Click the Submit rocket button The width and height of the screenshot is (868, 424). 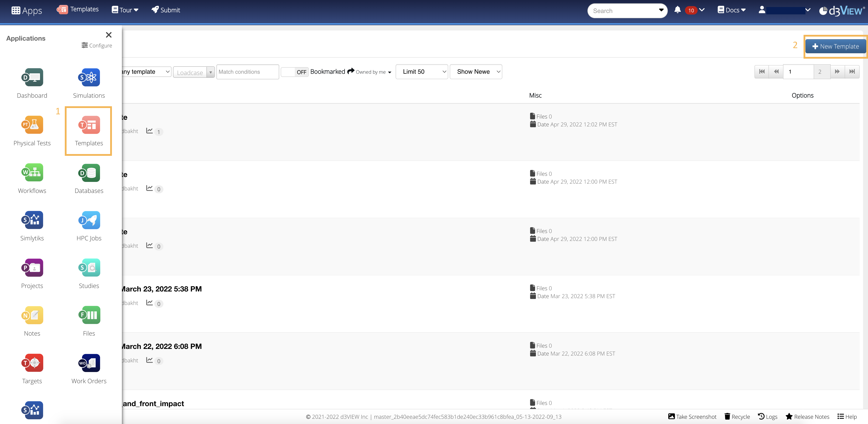coord(166,10)
